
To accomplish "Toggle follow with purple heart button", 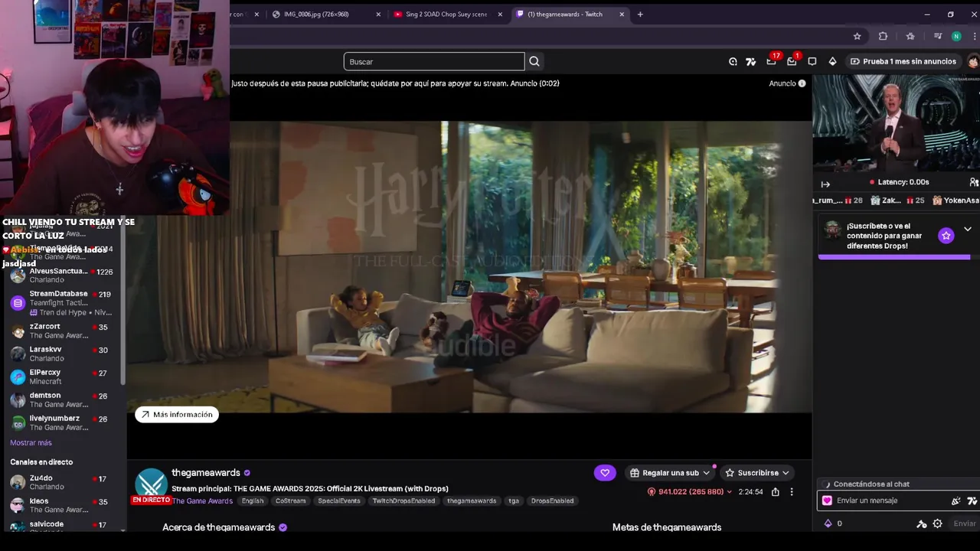I will tap(605, 473).
